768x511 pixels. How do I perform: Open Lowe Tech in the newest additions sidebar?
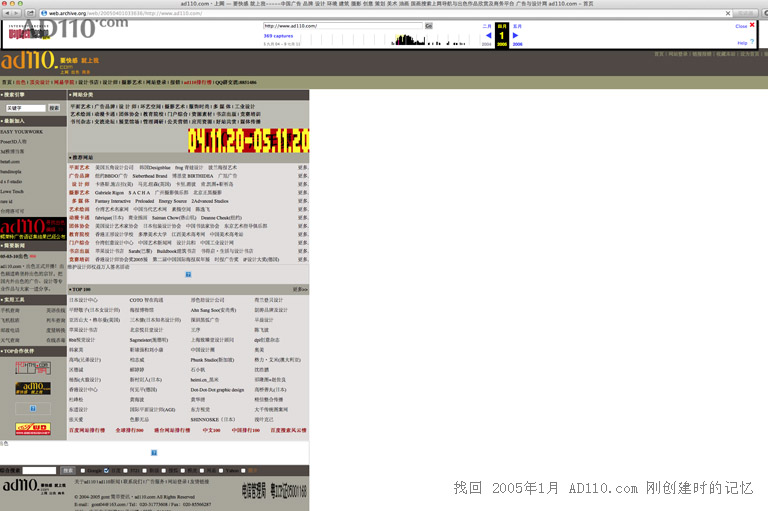pos(12,191)
